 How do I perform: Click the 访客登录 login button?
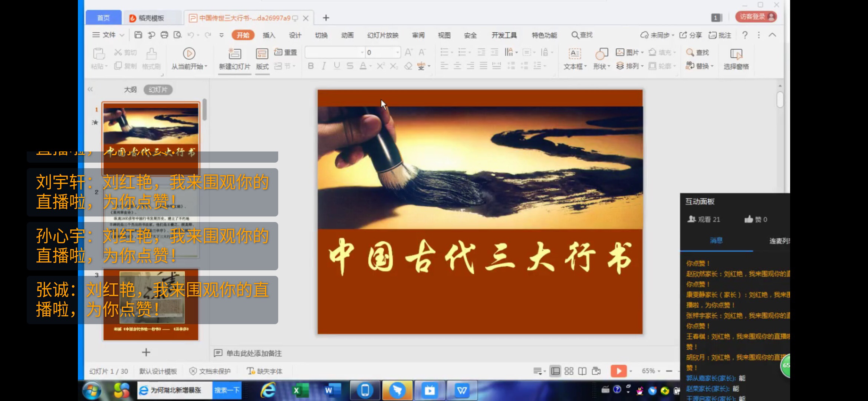click(x=756, y=17)
